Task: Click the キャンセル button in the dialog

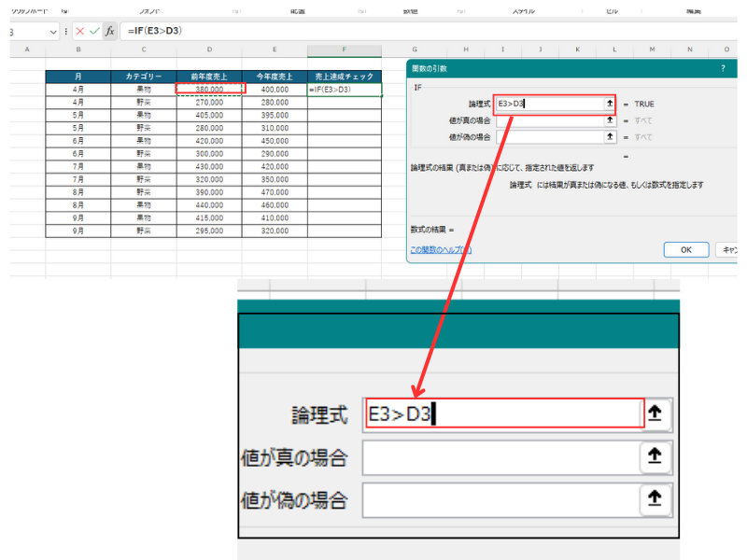Action: (x=731, y=250)
